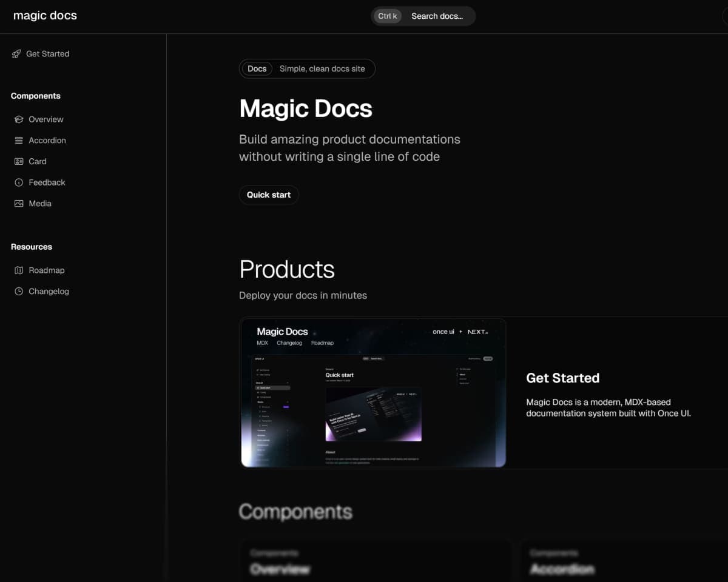This screenshot has height=582, width=728.
Task: Select Changelog under Resources
Action: point(49,292)
